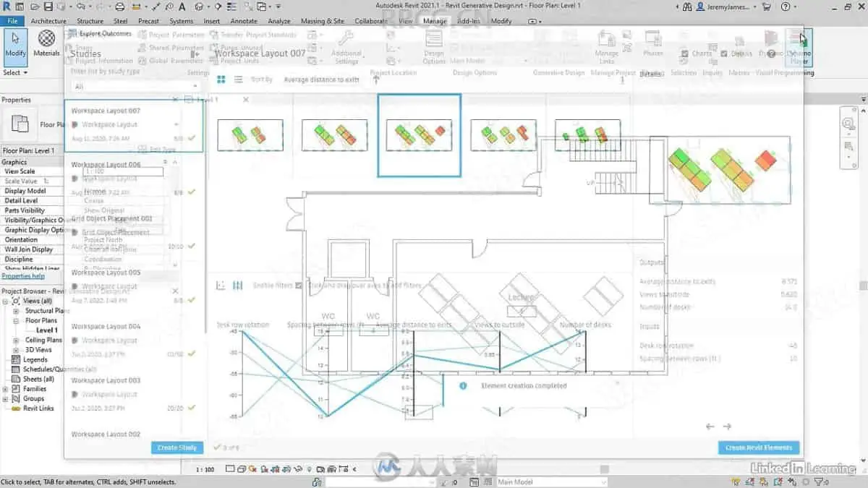Switch to the Modify ribbon tab

501,21
